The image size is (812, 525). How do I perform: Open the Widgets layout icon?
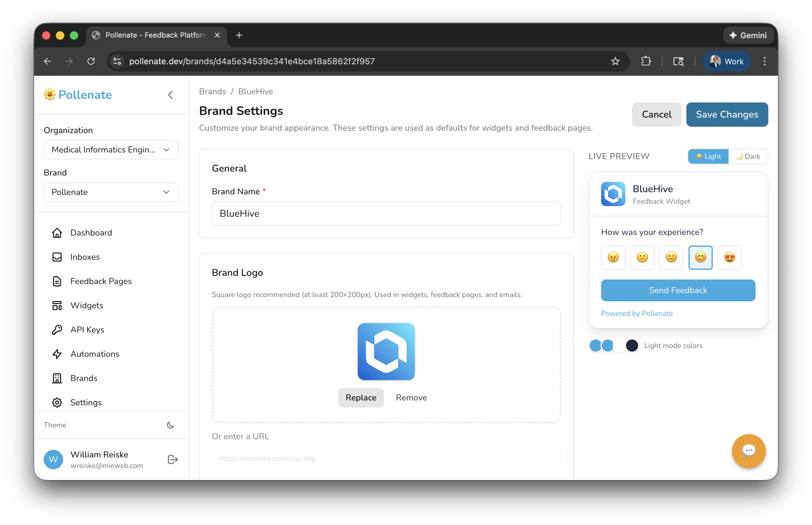click(x=57, y=306)
